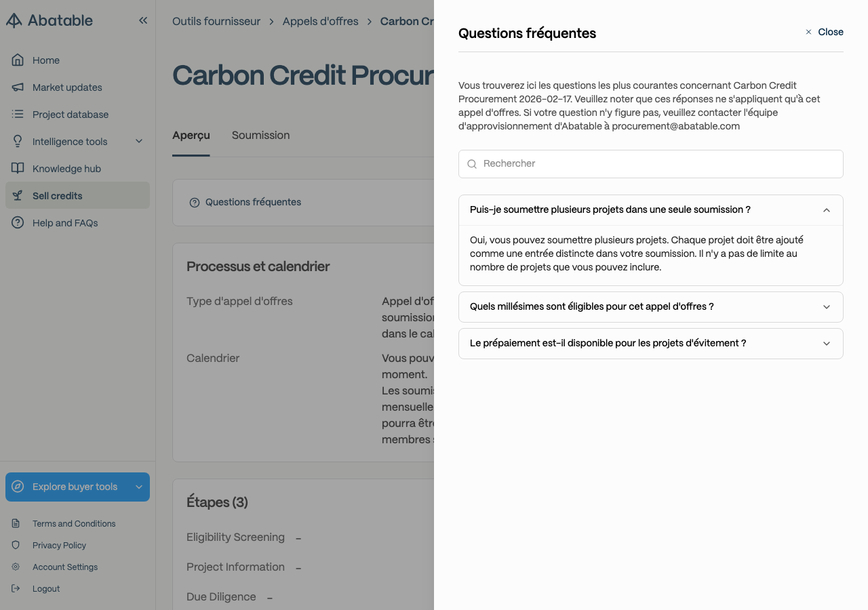868x610 pixels.
Task: Click the Abatable logo
Action: (x=50, y=20)
